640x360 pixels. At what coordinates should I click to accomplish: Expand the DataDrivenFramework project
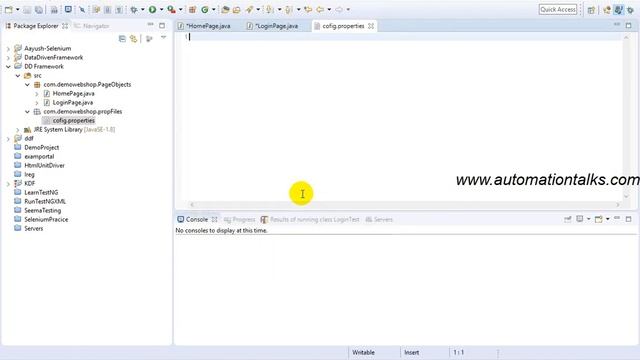click(8, 58)
